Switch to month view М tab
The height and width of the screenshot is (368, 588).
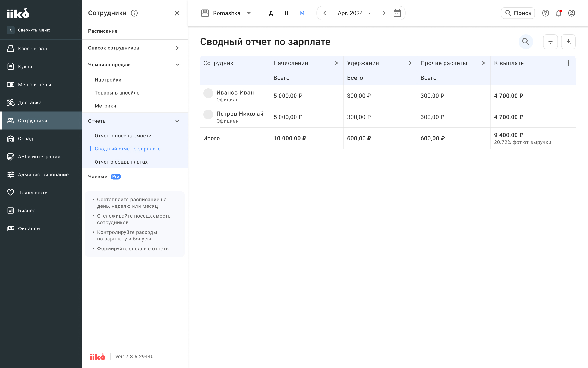click(302, 13)
